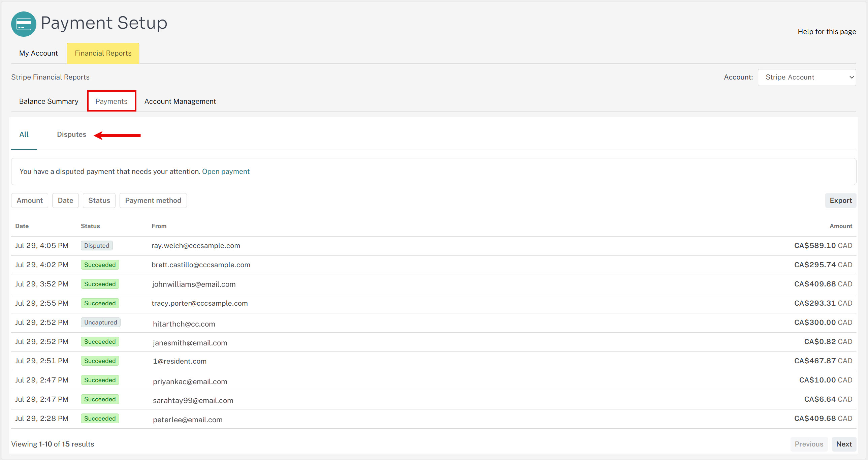This screenshot has width=868, height=460.
Task: Click the Uncaptured status badge
Action: (x=100, y=323)
